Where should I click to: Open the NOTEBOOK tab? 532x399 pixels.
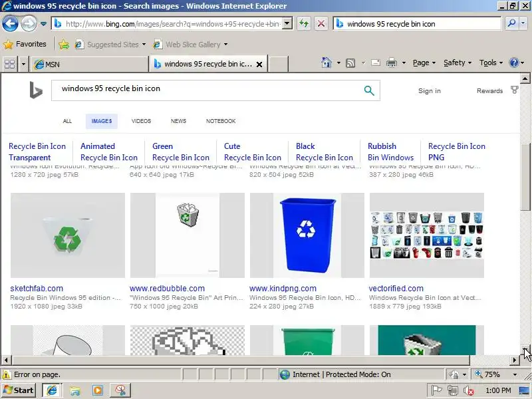click(221, 121)
